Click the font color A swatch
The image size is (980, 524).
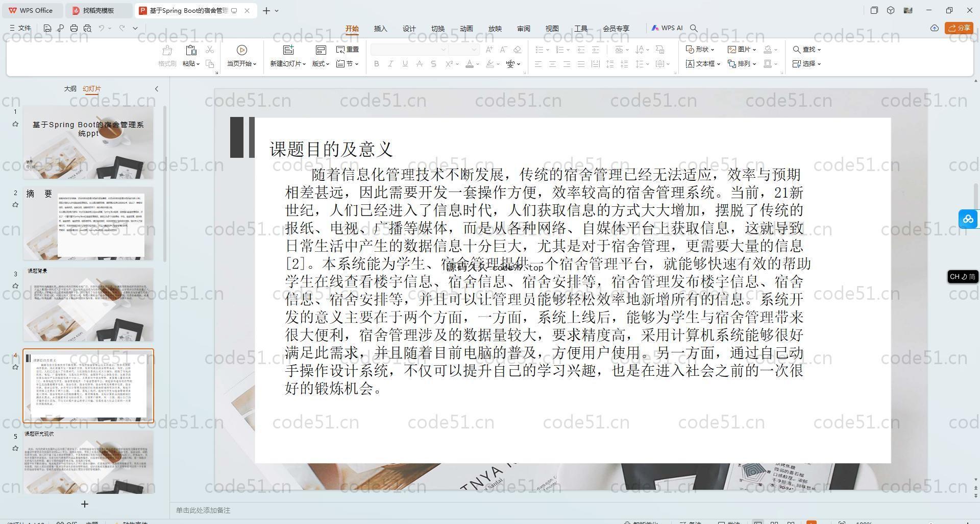[x=470, y=64]
